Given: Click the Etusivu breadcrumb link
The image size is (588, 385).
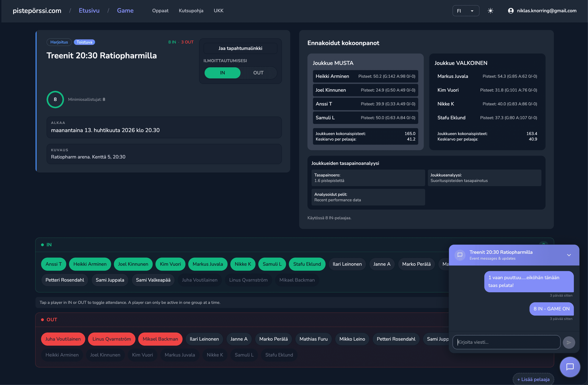Looking at the screenshot, I should click(89, 11).
